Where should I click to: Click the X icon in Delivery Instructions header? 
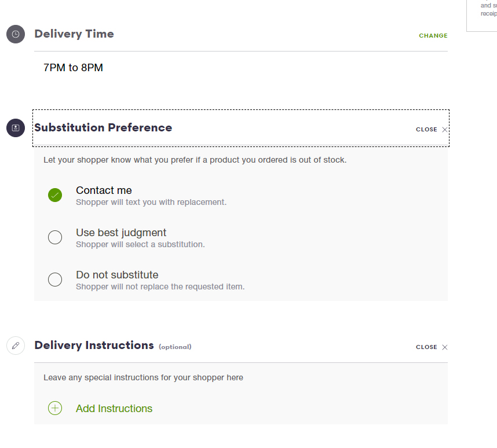(445, 347)
